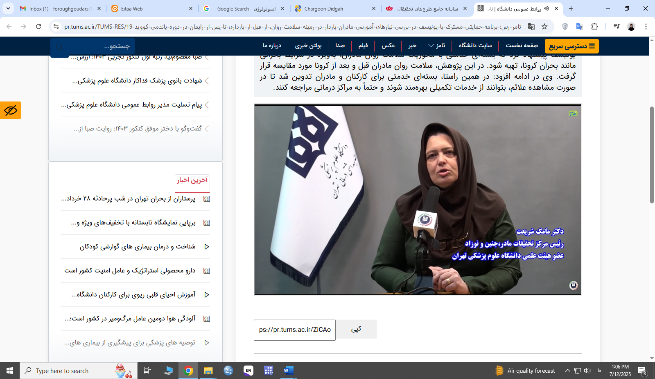655x379 pixels.
Task: Select the درباره ما menu item
Action: (272, 46)
